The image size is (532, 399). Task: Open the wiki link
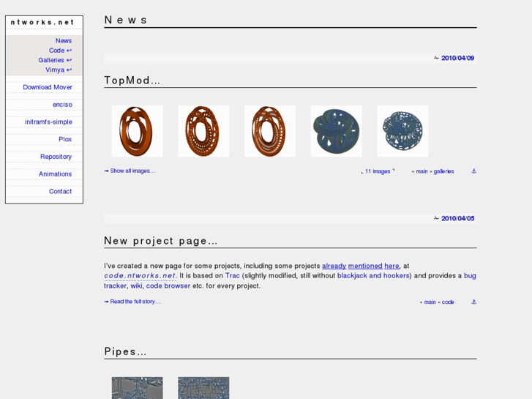point(136,286)
